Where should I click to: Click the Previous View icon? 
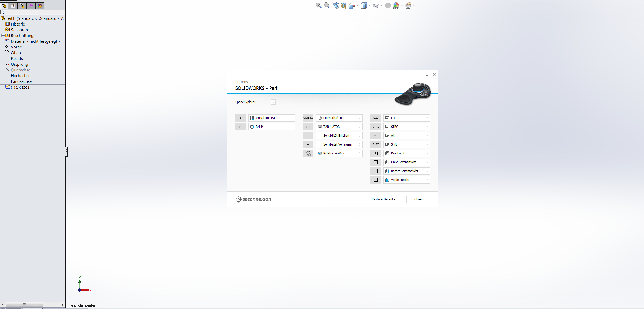click(x=335, y=5)
